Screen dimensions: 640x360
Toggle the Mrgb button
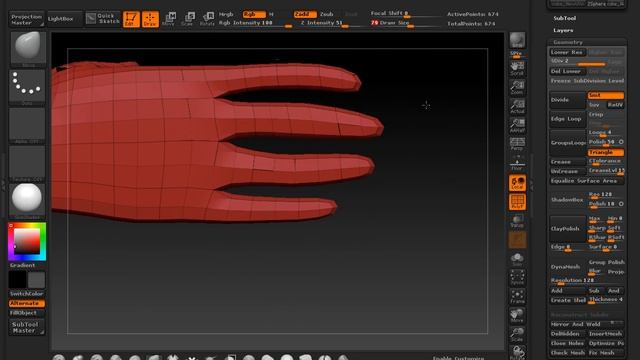point(226,14)
